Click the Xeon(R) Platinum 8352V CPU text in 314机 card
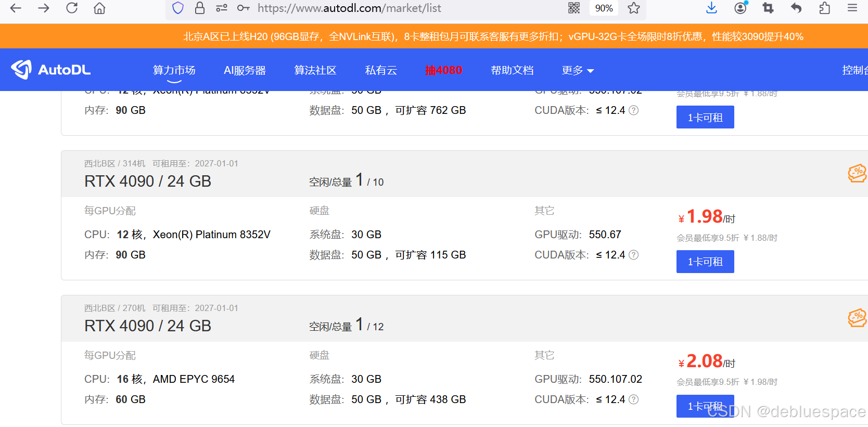The height and width of the screenshot is (427, 868). coord(212,235)
